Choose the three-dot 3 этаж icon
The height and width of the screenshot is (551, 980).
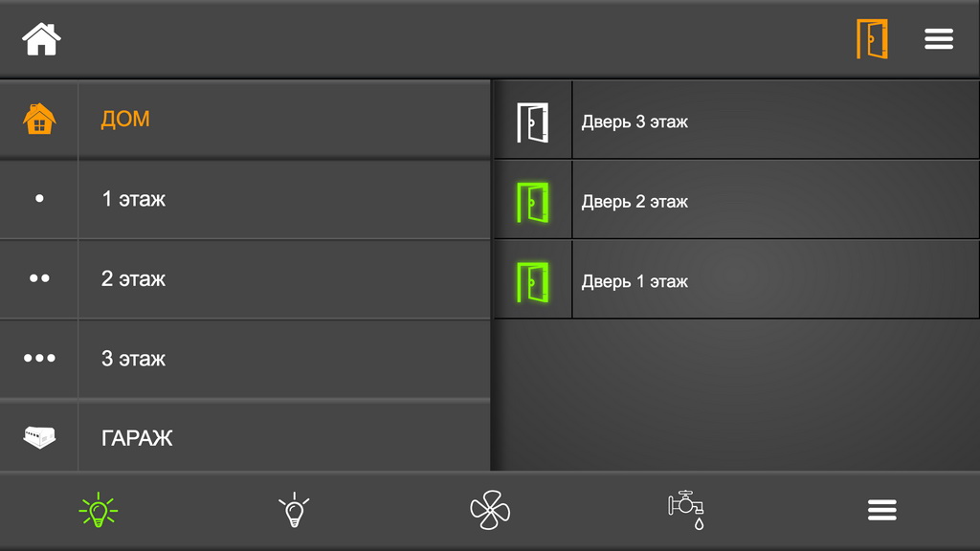39,358
